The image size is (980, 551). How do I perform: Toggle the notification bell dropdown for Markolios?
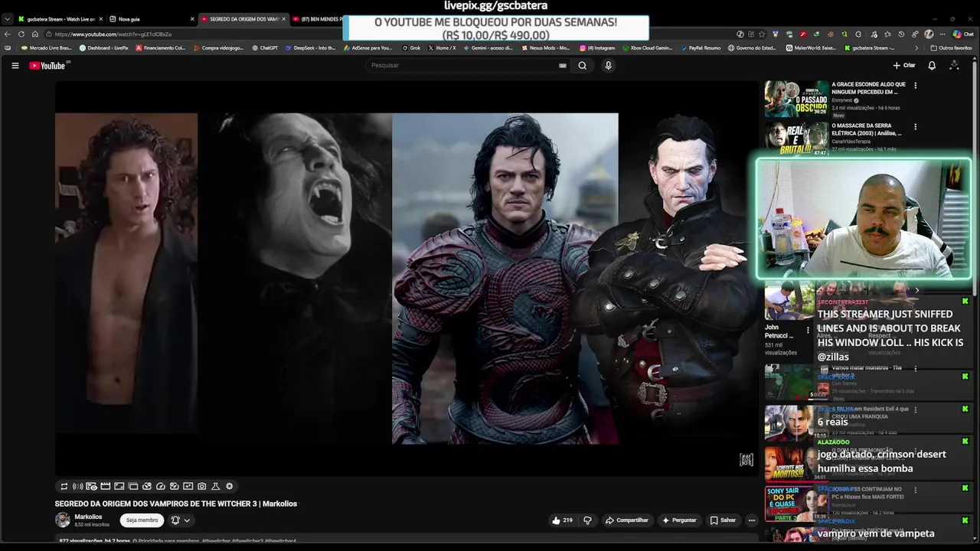point(181,520)
